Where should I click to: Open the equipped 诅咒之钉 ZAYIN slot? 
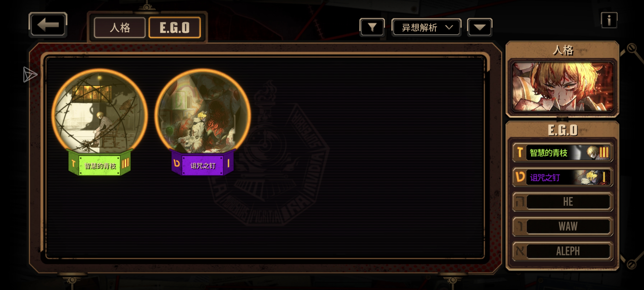(x=563, y=177)
